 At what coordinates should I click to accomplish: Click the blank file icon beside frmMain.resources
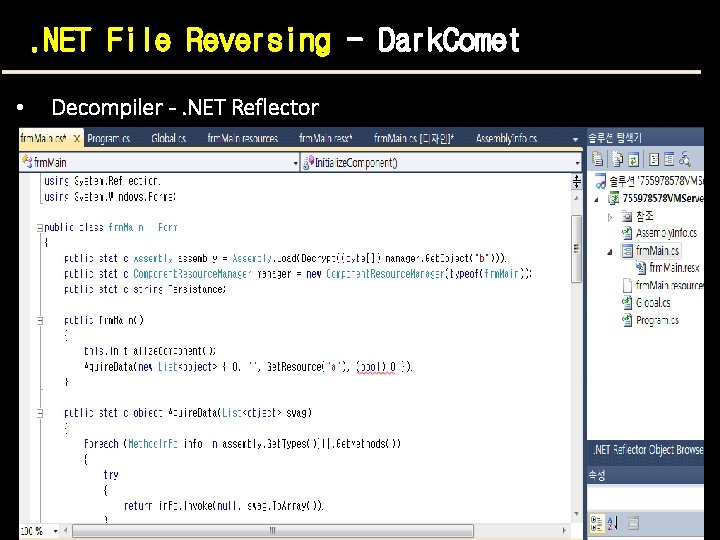[627, 285]
